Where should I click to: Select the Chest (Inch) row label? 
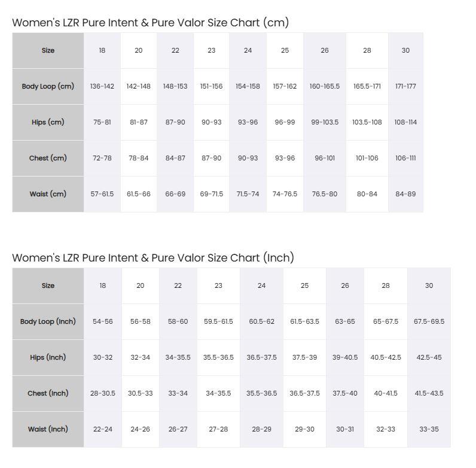click(x=48, y=393)
